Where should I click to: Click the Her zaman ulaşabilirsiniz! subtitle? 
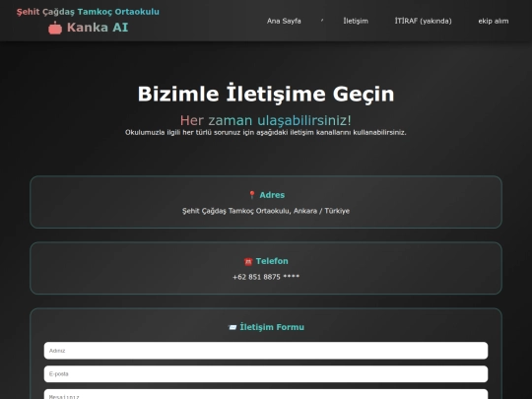point(266,120)
